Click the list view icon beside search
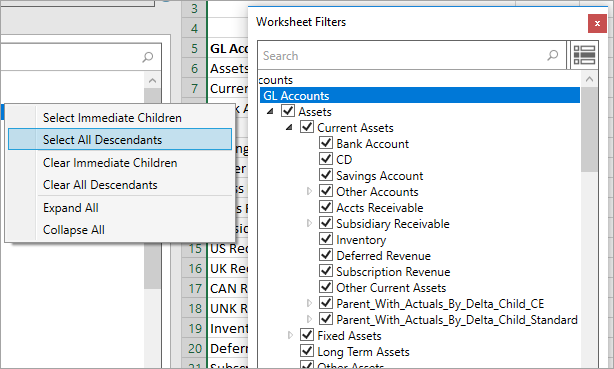This screenshot has width=614, height=369. click(x=584, y=55)
